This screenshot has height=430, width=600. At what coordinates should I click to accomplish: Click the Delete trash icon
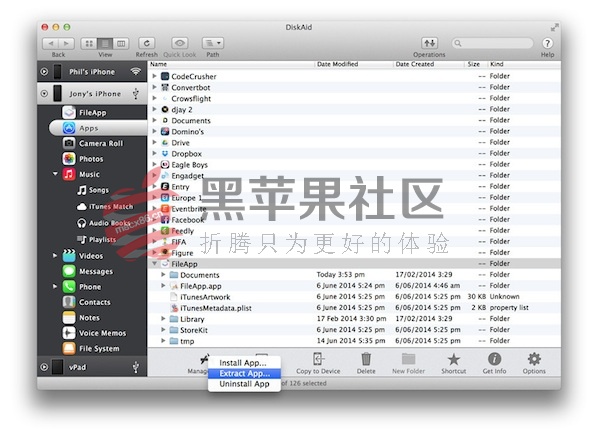(x=366, y=359)
